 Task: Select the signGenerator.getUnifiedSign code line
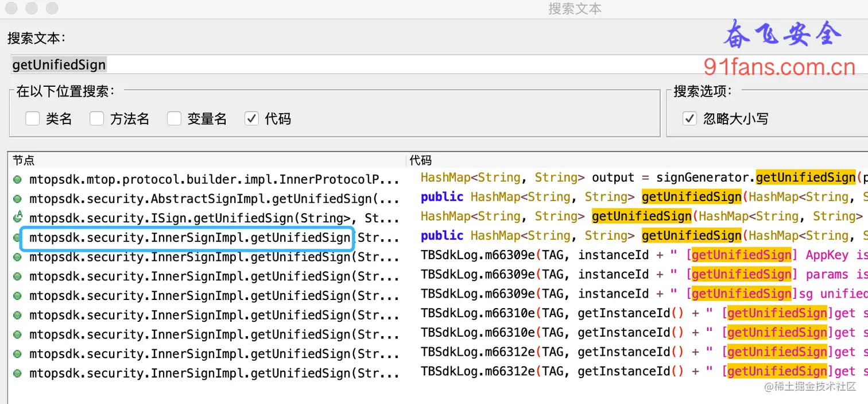click(x=644, y=178)
